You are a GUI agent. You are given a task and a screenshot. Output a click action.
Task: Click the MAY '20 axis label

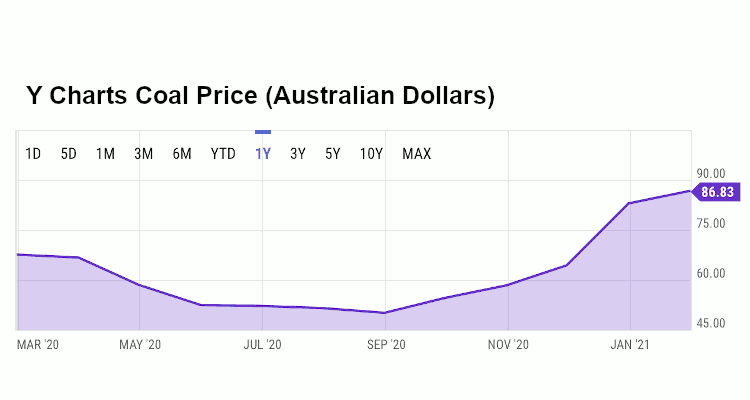pos(140,344)
